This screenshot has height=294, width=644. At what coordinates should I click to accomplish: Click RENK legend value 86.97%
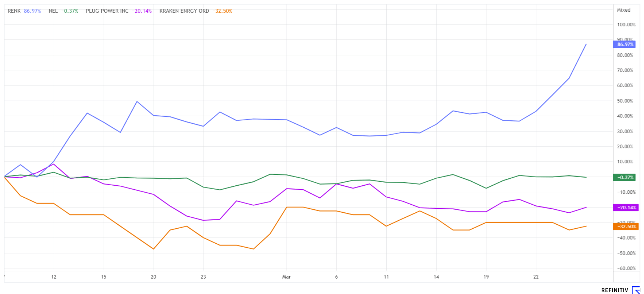point(32,11)
